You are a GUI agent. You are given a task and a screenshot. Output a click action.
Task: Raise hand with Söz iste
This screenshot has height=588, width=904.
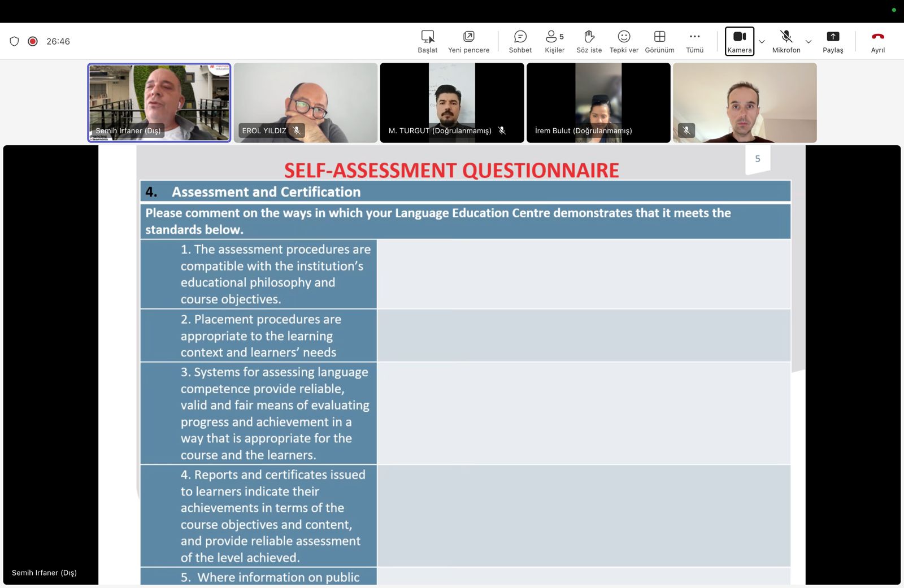click(x=589, y=41)
